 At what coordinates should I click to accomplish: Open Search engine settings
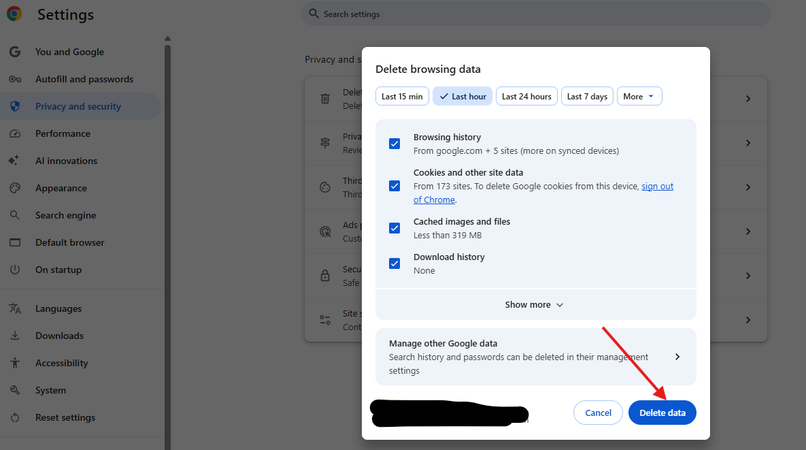click(x=66, y=215)
